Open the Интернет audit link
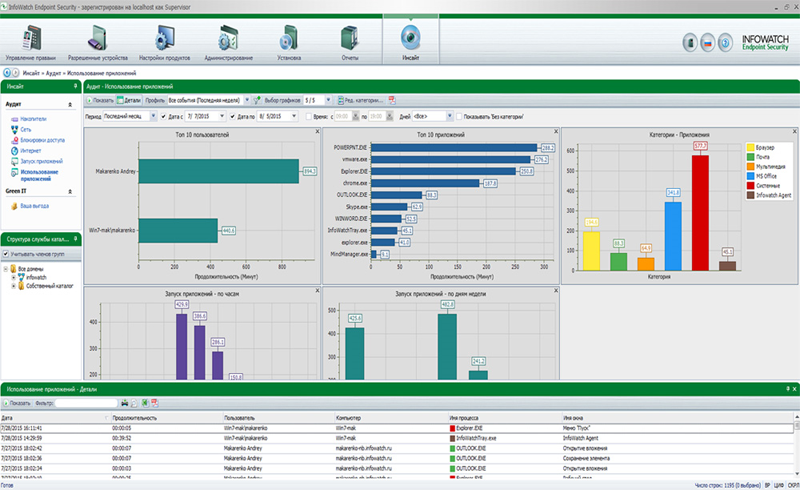Image resolution: width=800 pixels, height=490 pixels. (32, 151)
